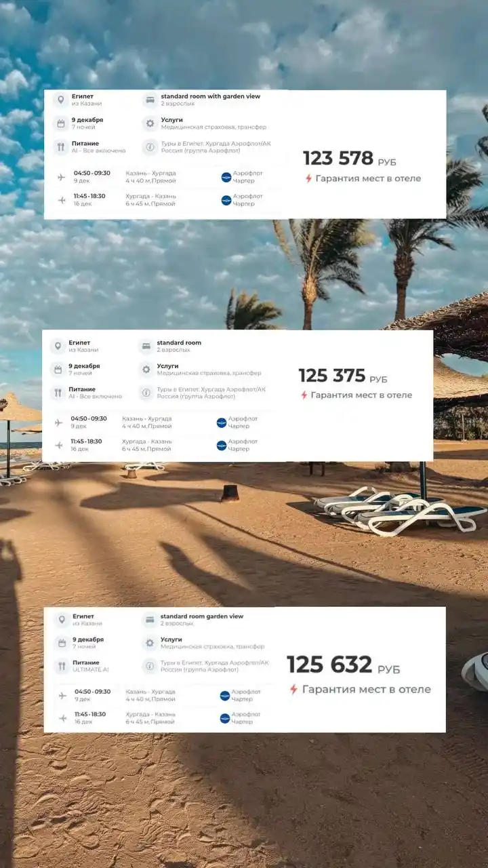Click the calendar icon in the 125 375 RUB card

(x=58, y=370)
